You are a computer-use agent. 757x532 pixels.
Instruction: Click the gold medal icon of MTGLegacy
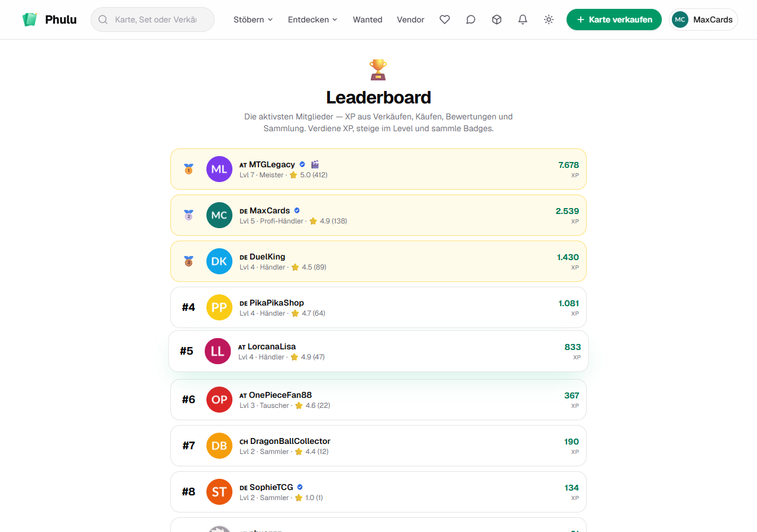pyautogui.click(x=189, y=169)
